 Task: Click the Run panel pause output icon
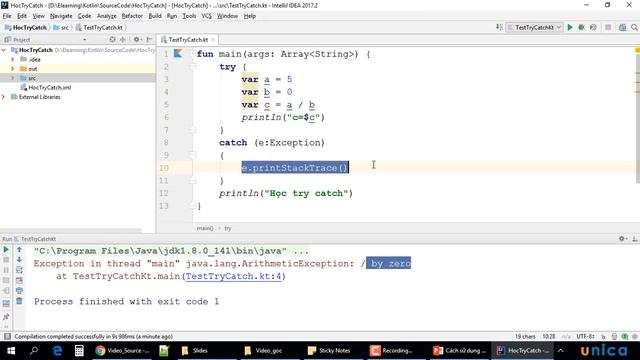6,270
